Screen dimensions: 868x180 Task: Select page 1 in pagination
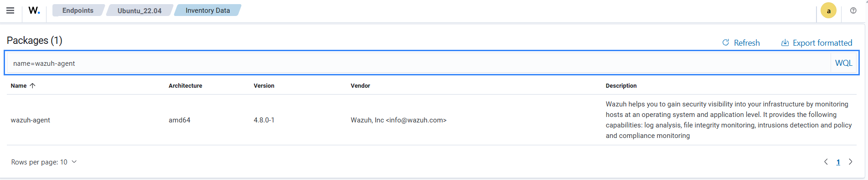click(x=838, y=162)
